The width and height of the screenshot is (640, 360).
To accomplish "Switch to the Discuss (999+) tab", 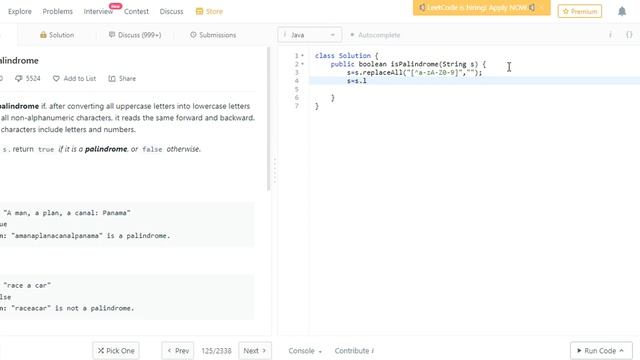I will click(x=135, y=35).
